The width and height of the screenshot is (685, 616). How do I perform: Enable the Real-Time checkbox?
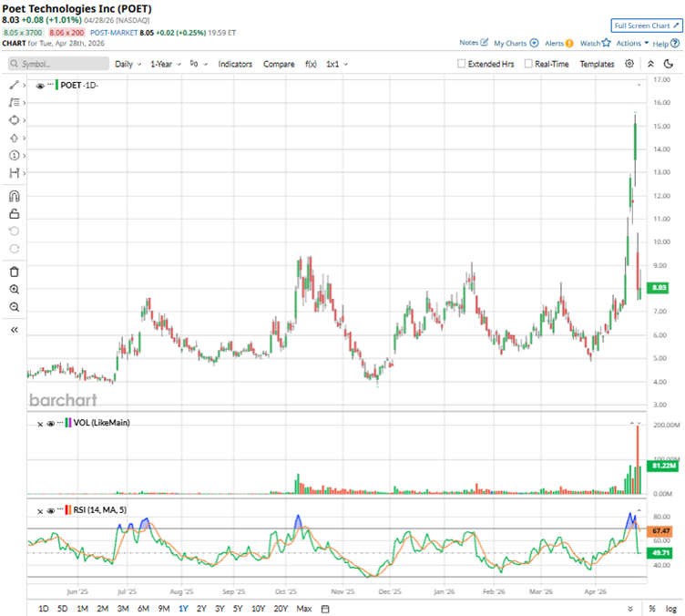529,65
